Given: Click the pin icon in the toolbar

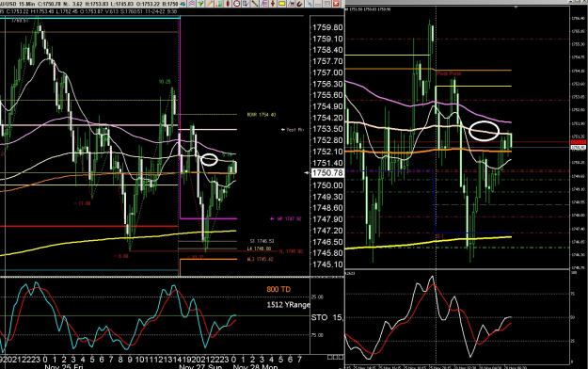Looking at the screenshot, I should coord(310,4).
